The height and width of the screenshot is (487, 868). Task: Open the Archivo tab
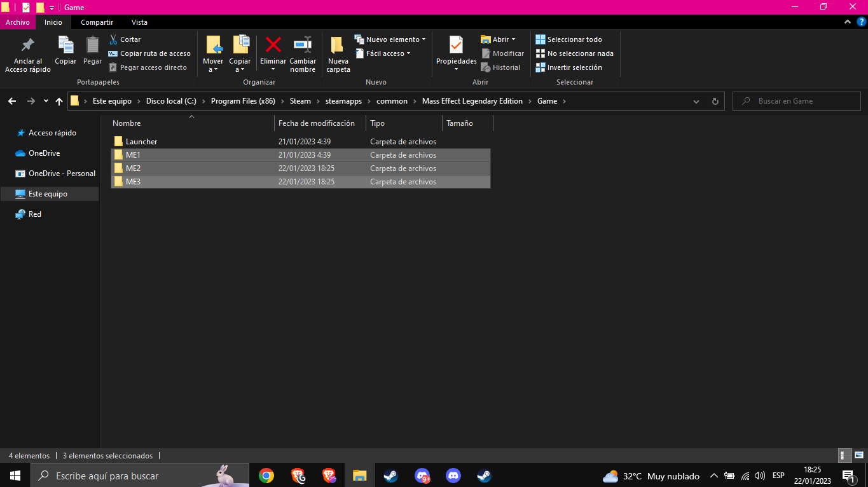[x=18, y=22]
